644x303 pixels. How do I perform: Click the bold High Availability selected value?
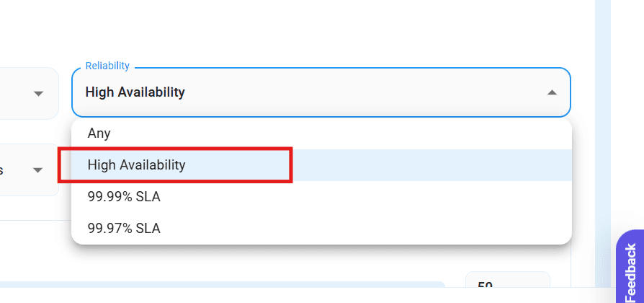pyautogui.click(x=135, y=92)
